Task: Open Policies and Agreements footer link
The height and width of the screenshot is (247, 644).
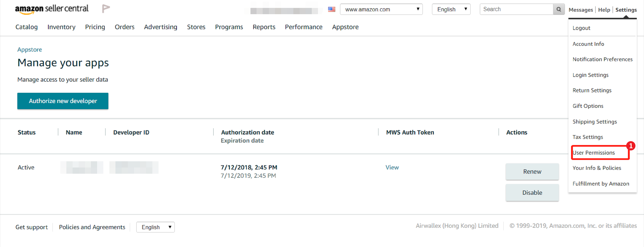Action: pyautogui.click(x=92, y=227)
